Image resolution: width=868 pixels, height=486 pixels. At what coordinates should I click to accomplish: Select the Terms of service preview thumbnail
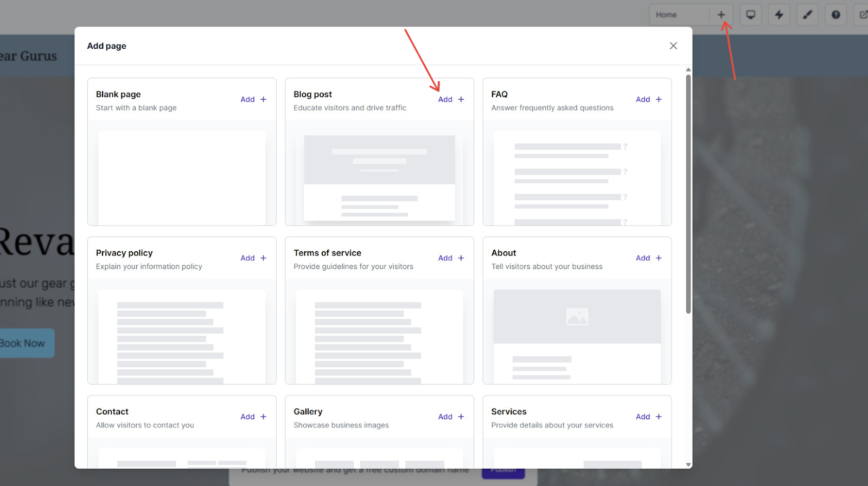coord(379,336)
